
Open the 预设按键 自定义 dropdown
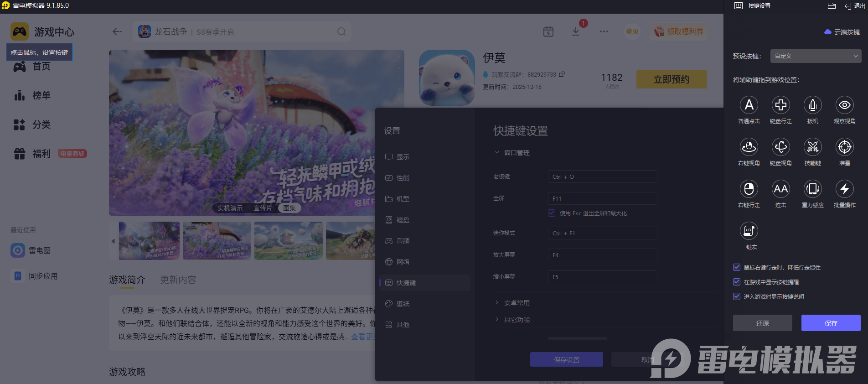pos(816,56)
